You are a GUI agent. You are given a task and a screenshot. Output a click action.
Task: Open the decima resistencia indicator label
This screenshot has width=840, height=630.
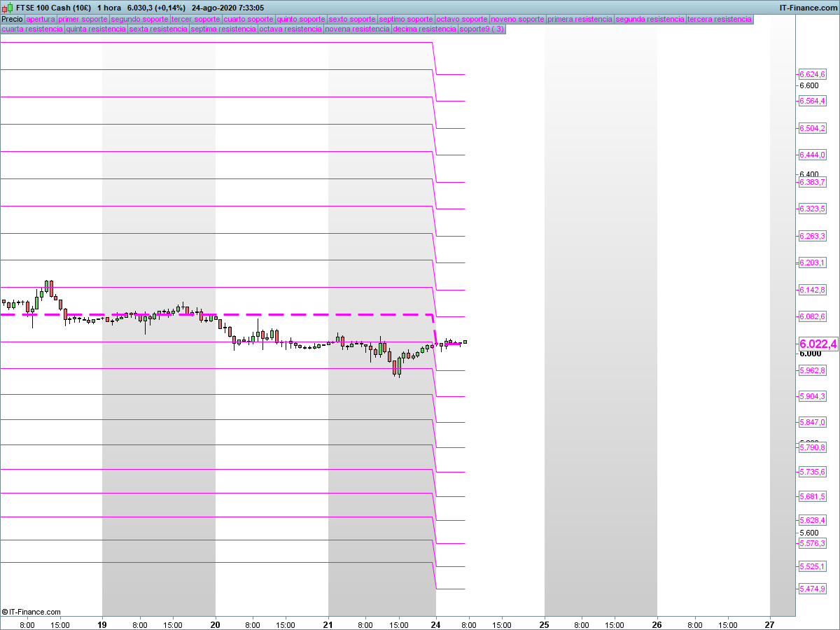pyautogui.click(x=424, y=29)
